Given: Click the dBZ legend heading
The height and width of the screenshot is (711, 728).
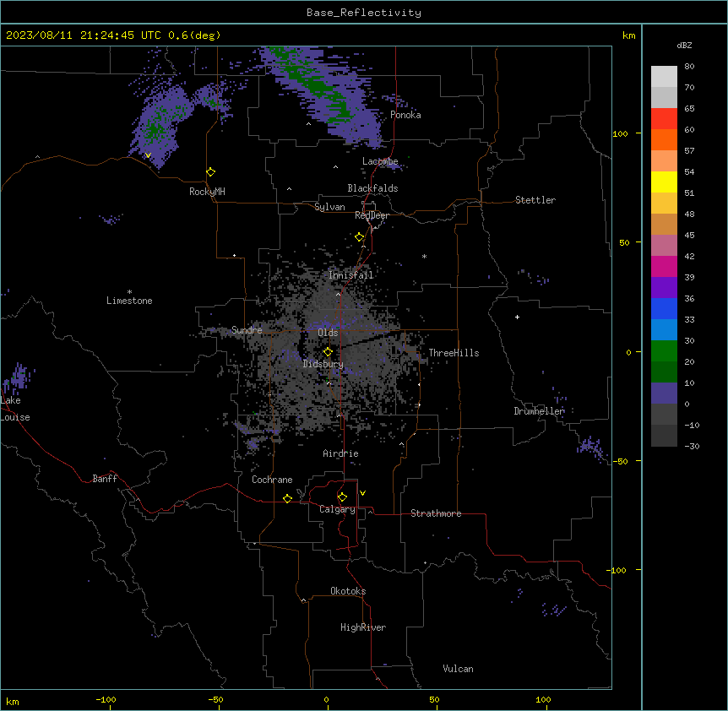Looking at the screenshot, I should [x=684, y=45].
